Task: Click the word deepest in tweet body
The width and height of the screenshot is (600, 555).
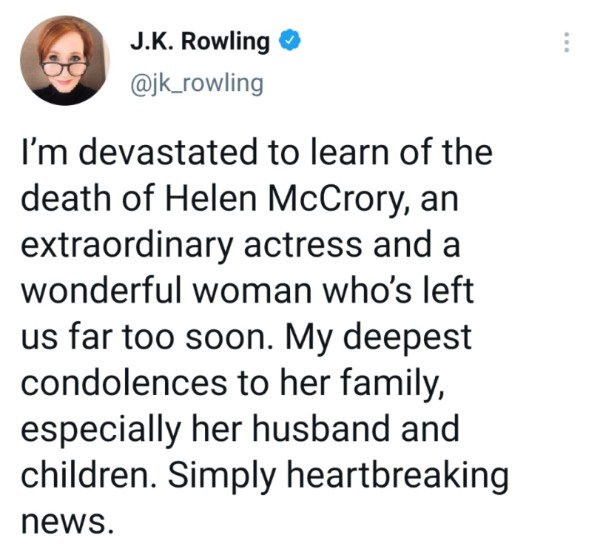Action: (406, 338)
